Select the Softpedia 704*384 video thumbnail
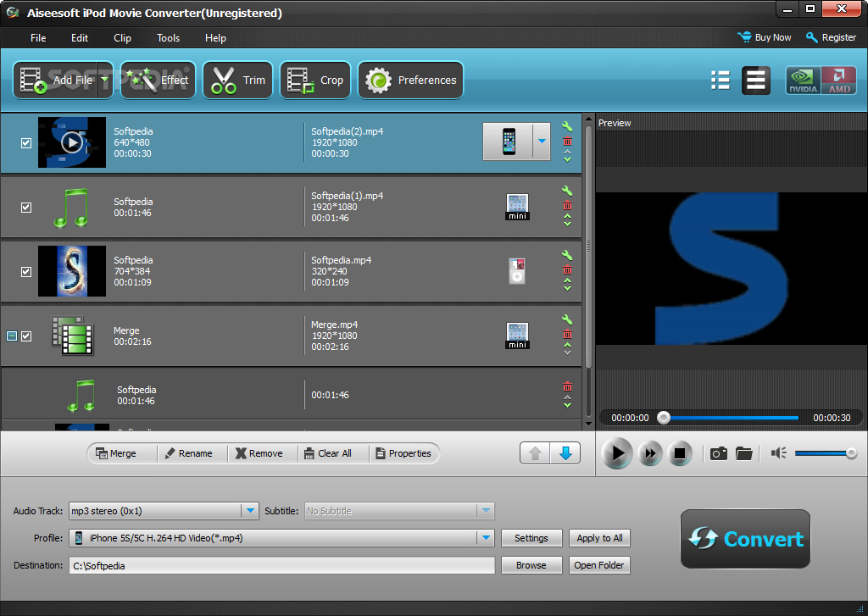This screenshot has width=868, height=616. point(72,271)
